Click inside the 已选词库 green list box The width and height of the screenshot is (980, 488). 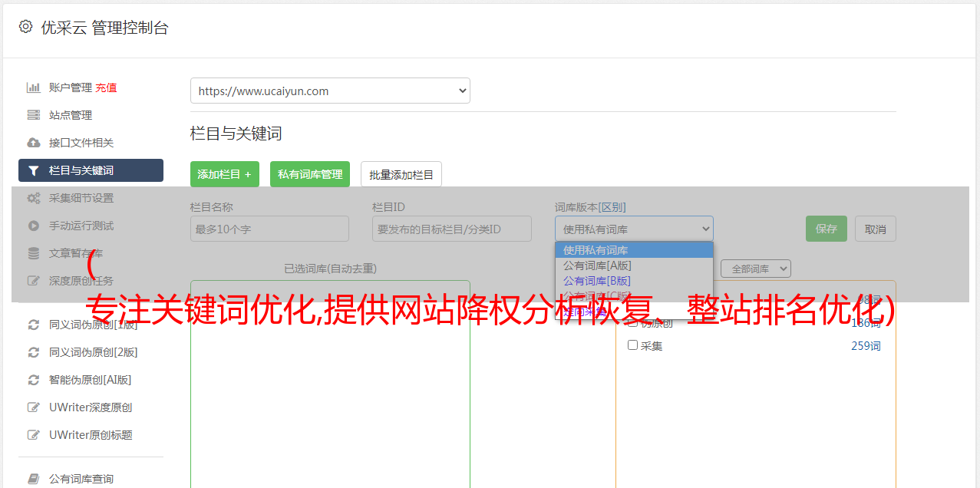point(330,384)
